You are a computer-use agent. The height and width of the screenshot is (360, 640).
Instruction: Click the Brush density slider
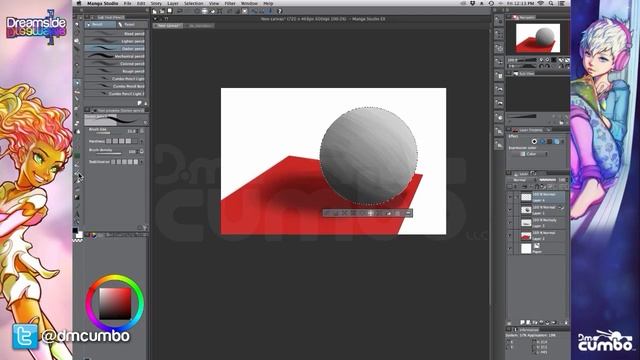[x=108, y=153]
